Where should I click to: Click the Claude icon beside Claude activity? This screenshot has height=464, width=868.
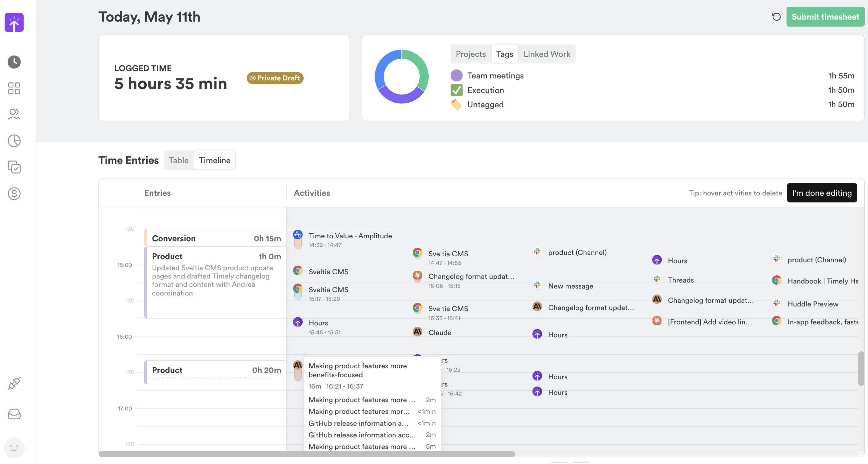click(x=417, y=331)
